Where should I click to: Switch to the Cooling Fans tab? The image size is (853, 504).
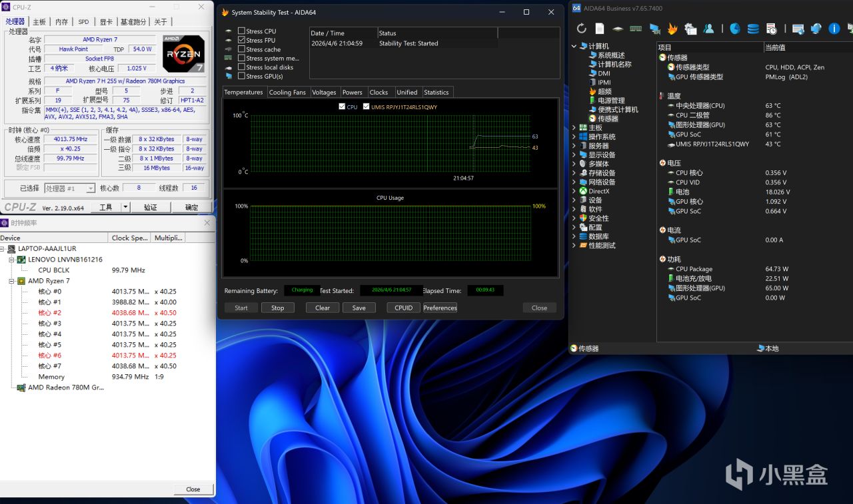(x=287, y=93)
